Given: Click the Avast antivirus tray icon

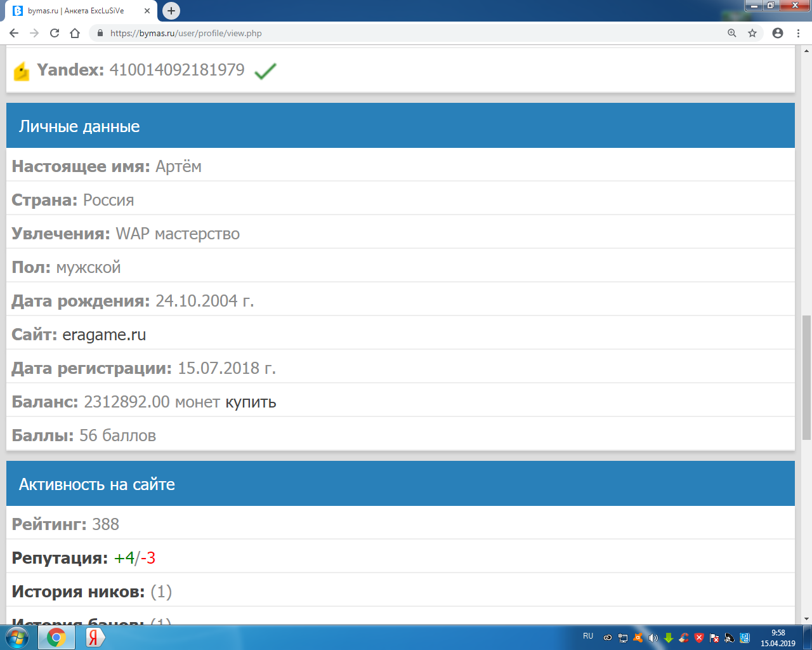Looking at the screenshot, I should point(638,638).
